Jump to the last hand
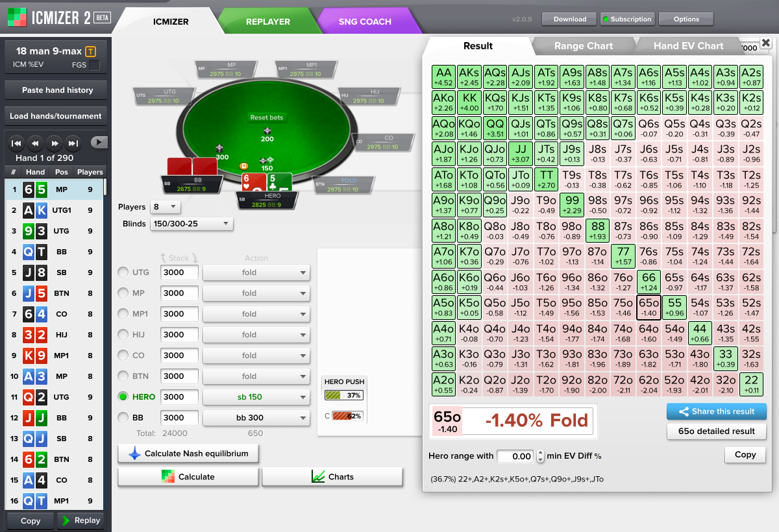The width and height of the screenshot is (779, 532). point(74,143)
